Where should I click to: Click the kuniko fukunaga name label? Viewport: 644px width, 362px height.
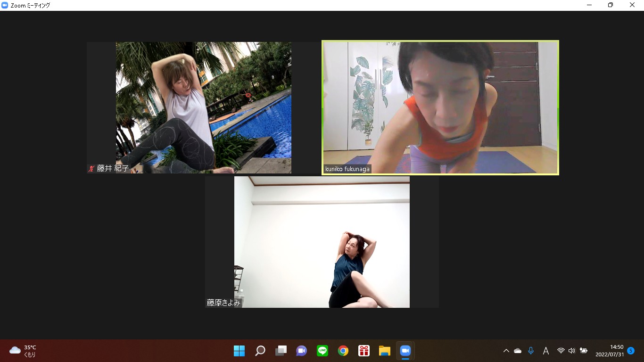coord(347,169)
